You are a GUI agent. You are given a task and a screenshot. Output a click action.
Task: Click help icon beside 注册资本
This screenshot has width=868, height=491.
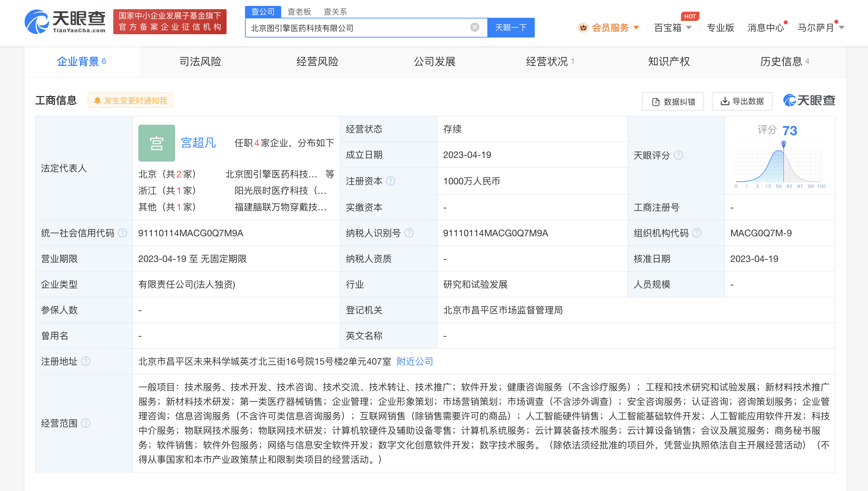click(390, 181)
